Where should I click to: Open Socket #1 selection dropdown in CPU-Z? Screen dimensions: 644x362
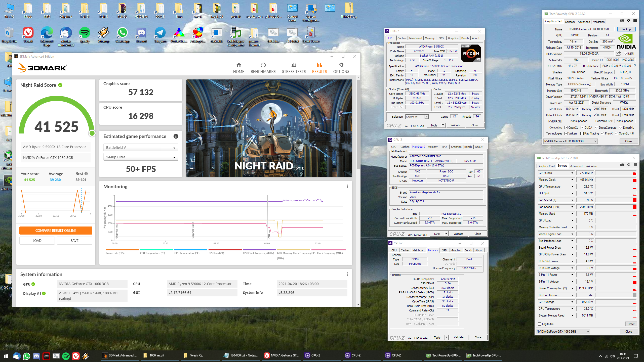417,117
